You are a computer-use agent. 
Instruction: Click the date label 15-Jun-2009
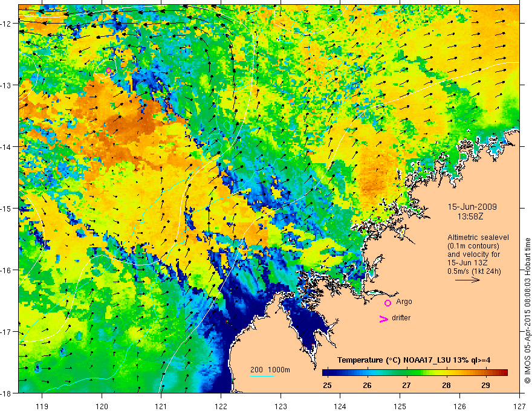(472, 207)
